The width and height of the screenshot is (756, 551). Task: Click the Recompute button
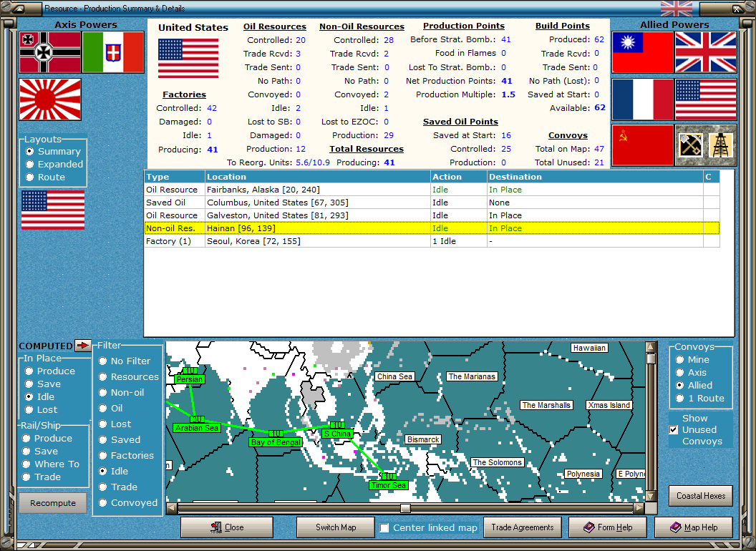coord(53,503)
